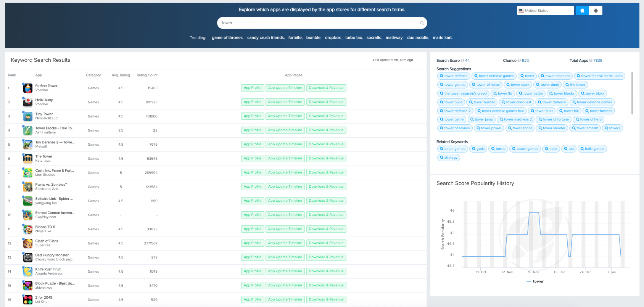Viewport: 644px width, 307px height.
Task: Click the search magnifier icon
Action: pos(422,23)
